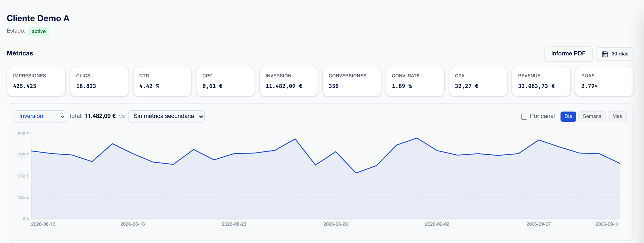Click the active status badge
The image size is (644, 243).
39,32
